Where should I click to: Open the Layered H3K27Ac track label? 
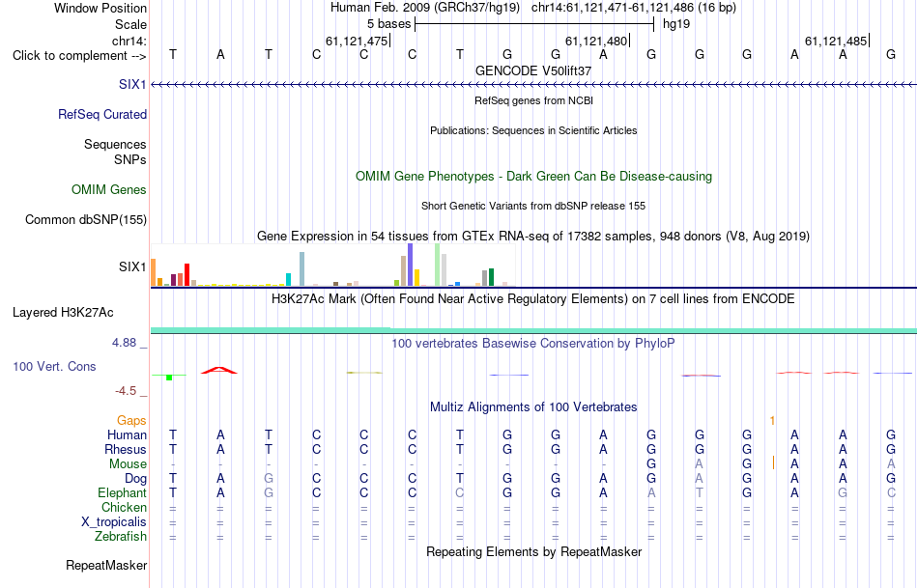pyautogui.click(x=63, y=313)
